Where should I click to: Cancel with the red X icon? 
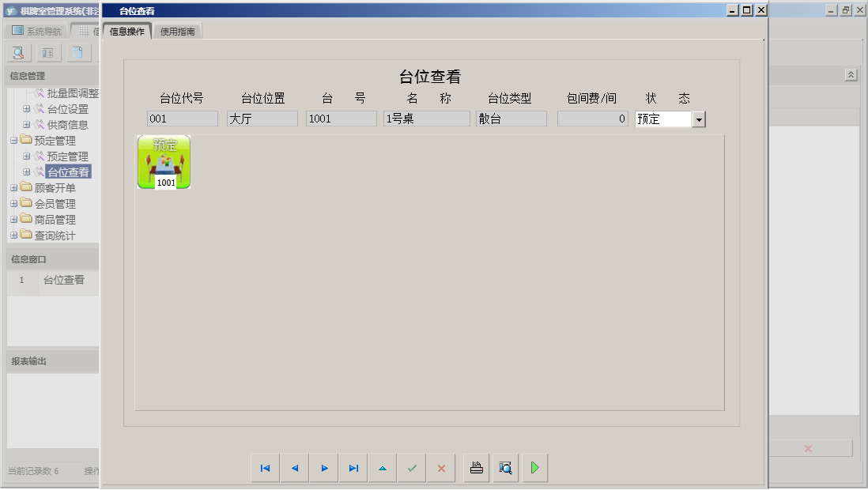coord(440,467)
